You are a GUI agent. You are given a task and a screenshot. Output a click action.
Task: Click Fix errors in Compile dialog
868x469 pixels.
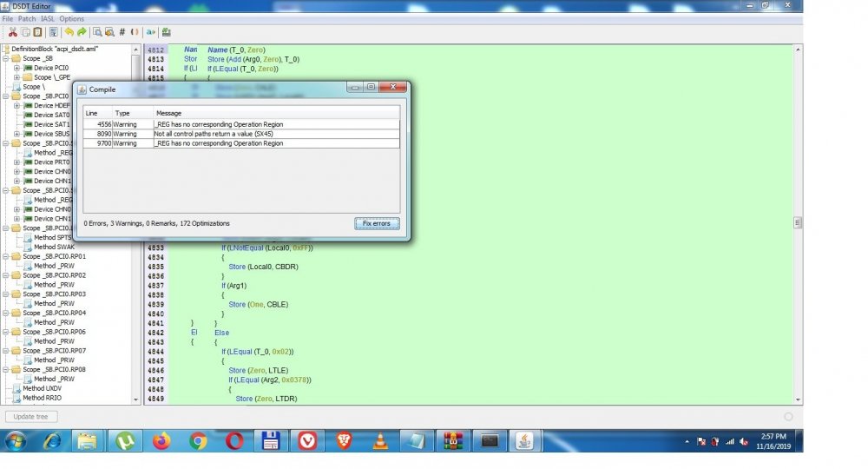pos(377,224)
